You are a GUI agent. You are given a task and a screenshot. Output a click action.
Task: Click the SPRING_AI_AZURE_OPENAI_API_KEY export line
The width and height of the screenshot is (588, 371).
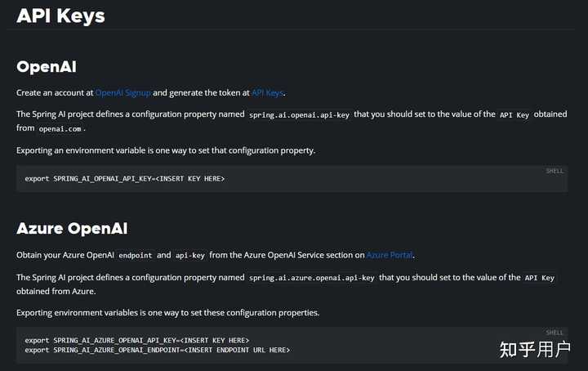pyautogui.click(x=136, y=340)
